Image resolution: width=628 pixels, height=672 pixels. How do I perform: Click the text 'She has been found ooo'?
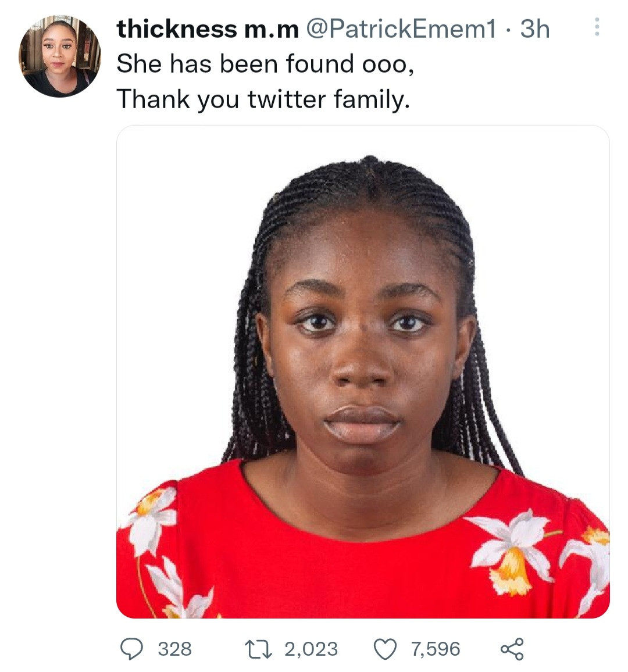point(265,64)
